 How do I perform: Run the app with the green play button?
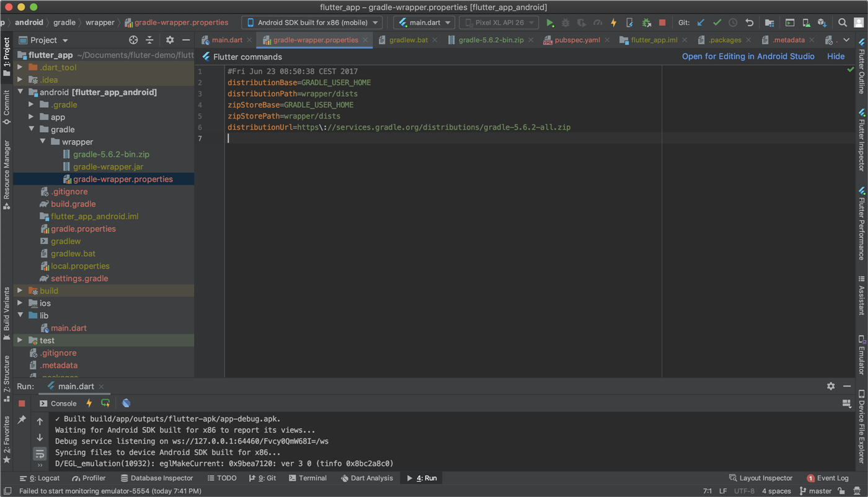[x=550, y=23]
